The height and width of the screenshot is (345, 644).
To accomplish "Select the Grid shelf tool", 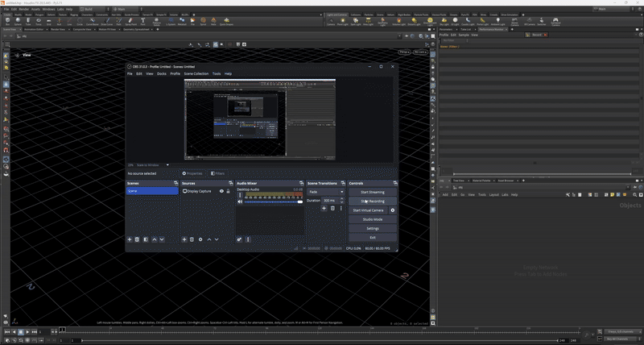I will point(49,21).
